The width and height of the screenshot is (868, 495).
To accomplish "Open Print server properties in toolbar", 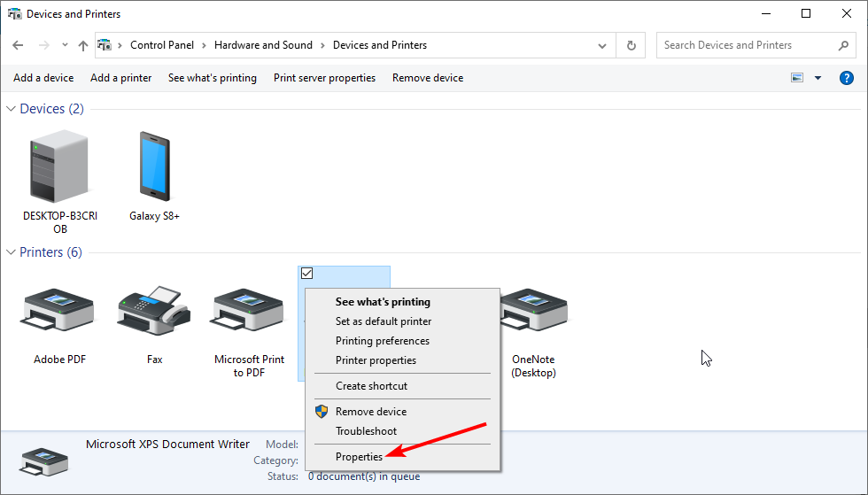I will [x=324, y=78].
